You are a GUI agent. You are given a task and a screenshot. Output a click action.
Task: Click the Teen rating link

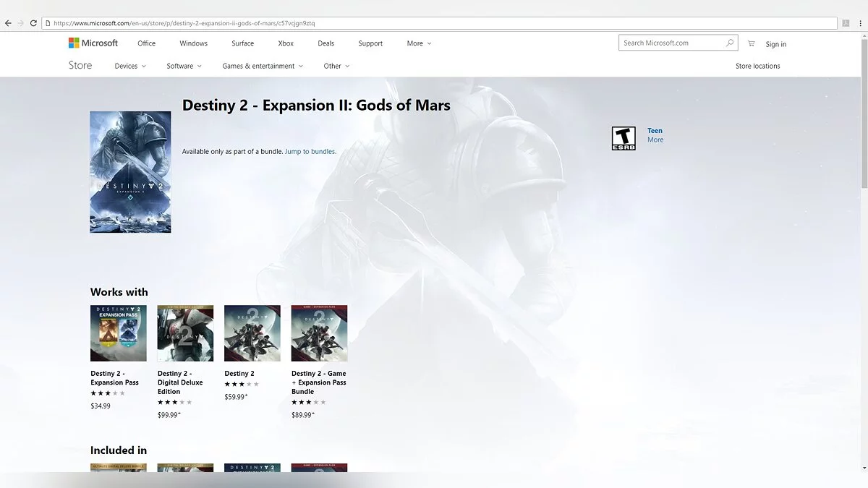(655, 131)
